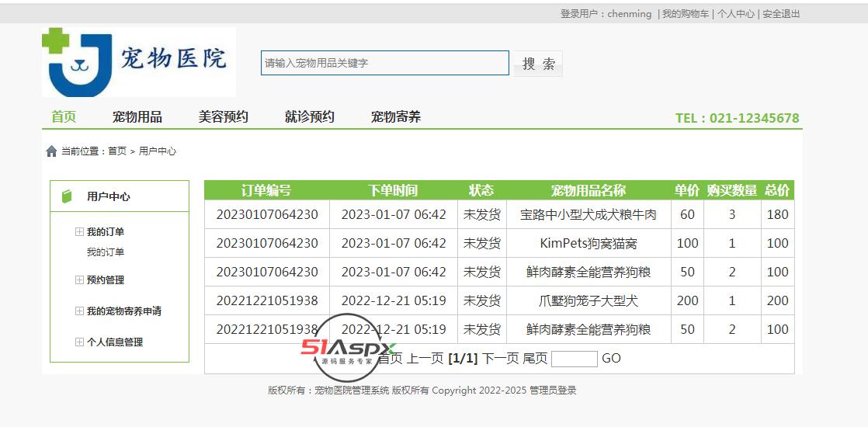This screenshot has height=427, width=868.
Task: Open the 我的订单 sub-item link
Action: (105, 252)
